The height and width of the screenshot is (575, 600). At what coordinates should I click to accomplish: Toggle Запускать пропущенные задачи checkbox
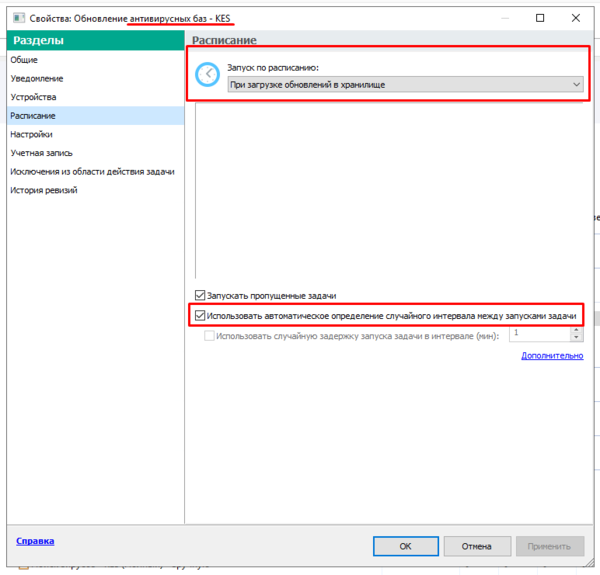pyautogui.click(x=200, y=295)
